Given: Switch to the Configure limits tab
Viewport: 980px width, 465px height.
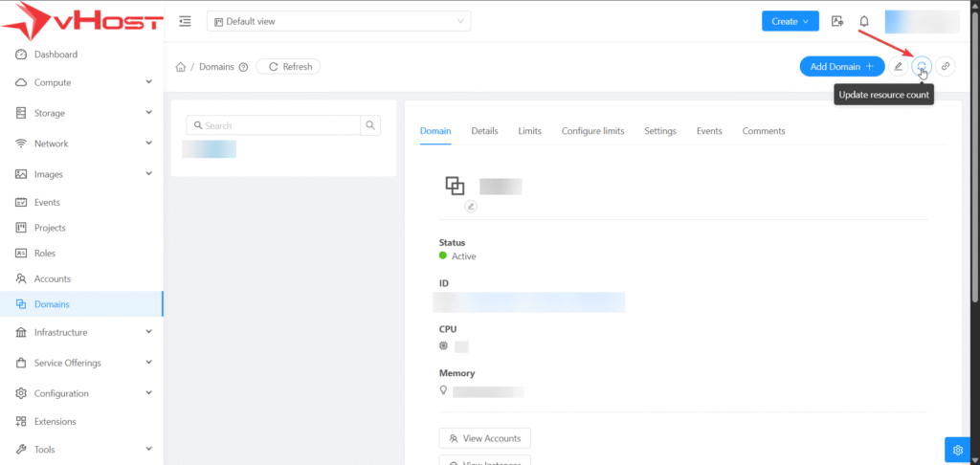Looking at the screenshot, I should click(592, 131).
